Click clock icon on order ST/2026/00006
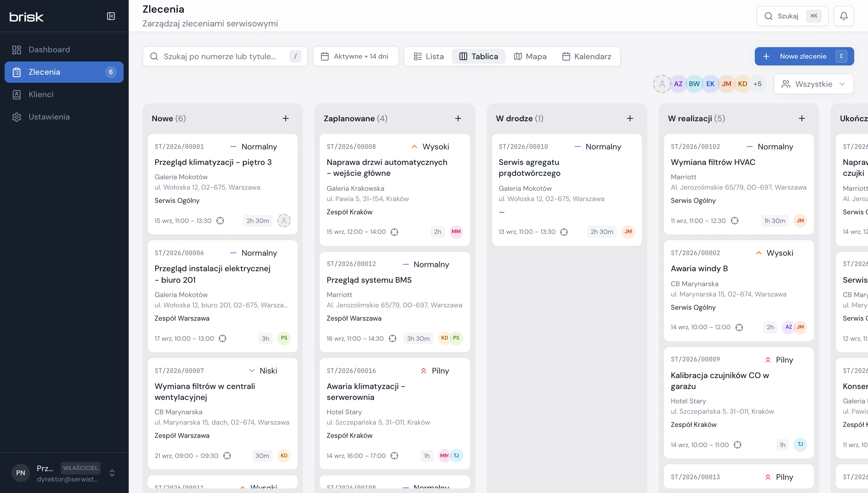This screenshot has height=493, width=868. click(222, 338)
